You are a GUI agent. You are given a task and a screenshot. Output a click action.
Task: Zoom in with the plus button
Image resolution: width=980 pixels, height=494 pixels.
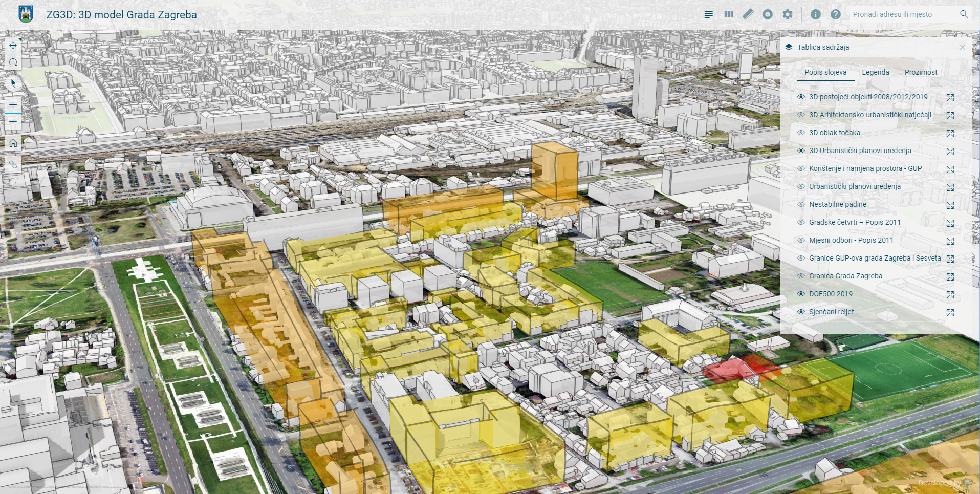pos(13,104)
